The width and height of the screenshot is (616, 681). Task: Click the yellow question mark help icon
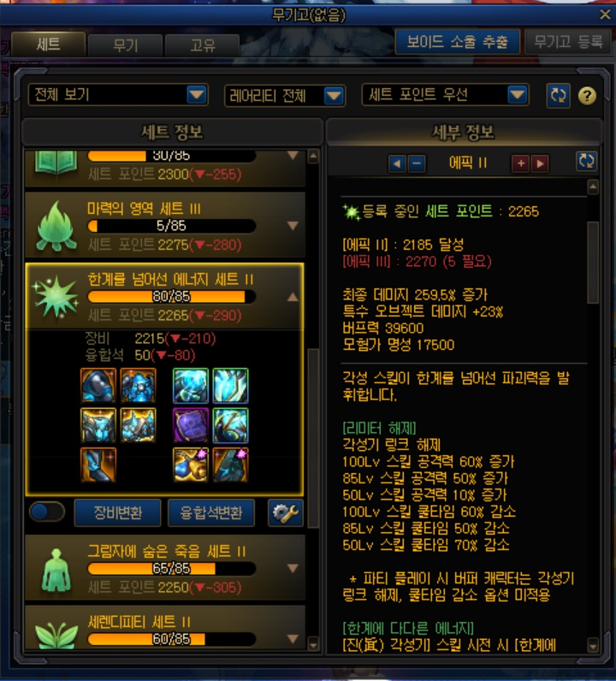pos(587,96)
